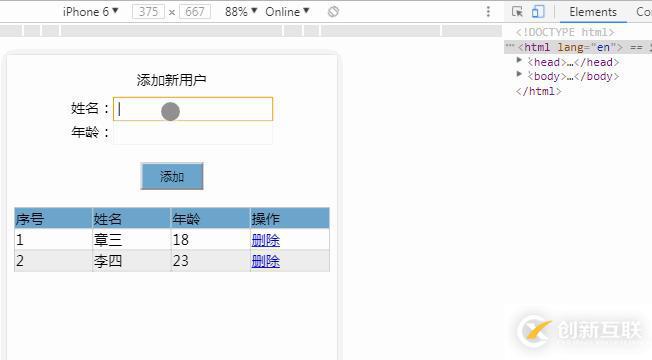Select the closing </html> tag line

click(538, 91)
